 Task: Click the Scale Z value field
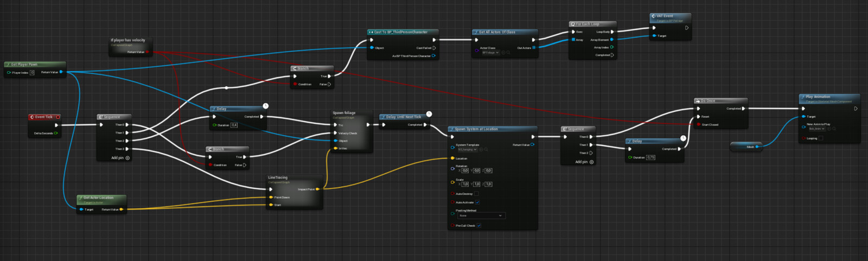489,184
